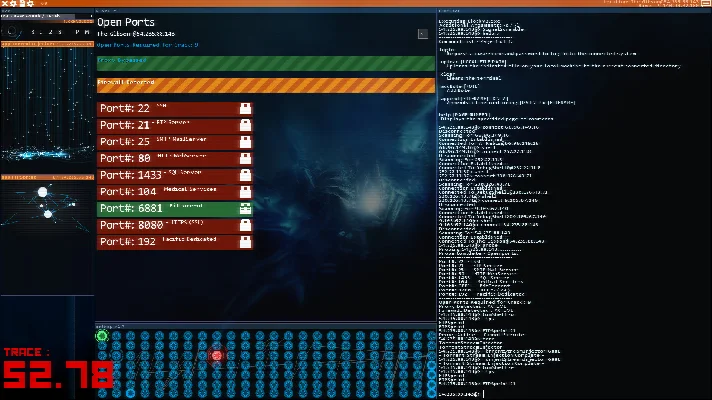Click the lock icon on Port 104 row

245,192
